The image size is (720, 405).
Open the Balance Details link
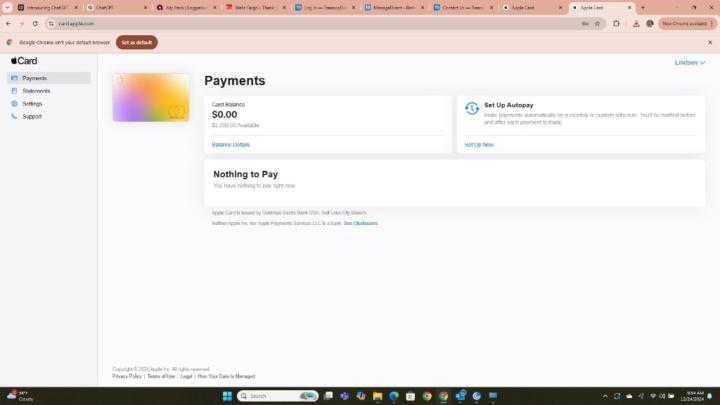coord(231,145)
